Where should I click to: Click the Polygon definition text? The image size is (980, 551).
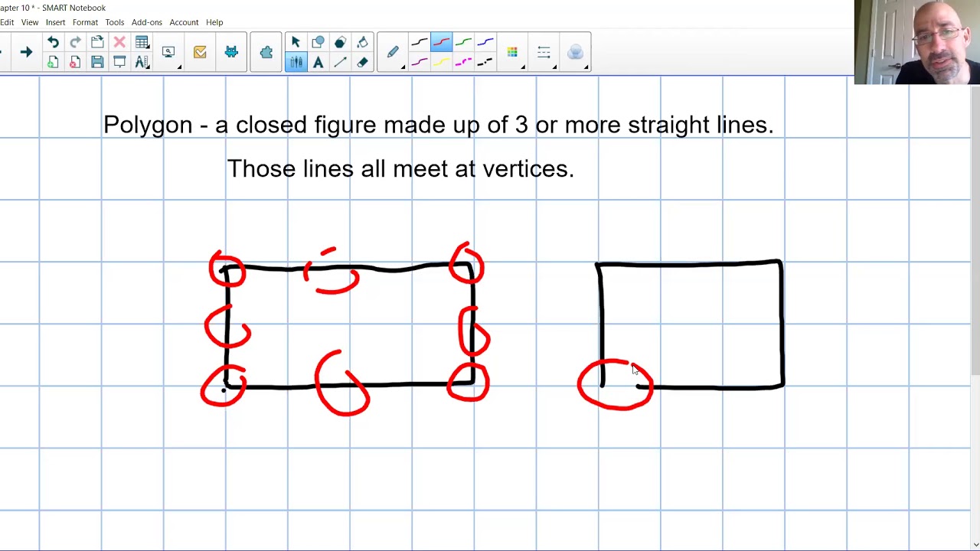coord(438,125)
